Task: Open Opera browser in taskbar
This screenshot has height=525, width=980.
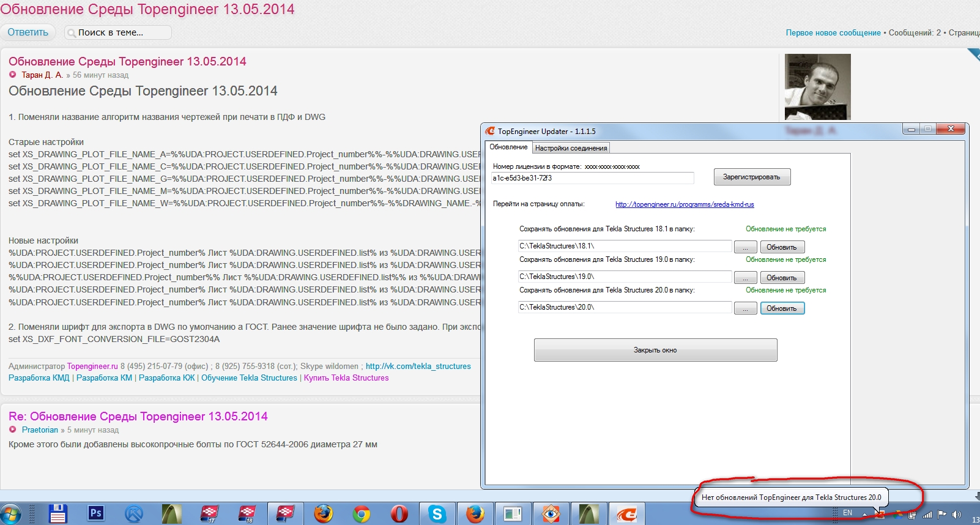Action: 399,514
